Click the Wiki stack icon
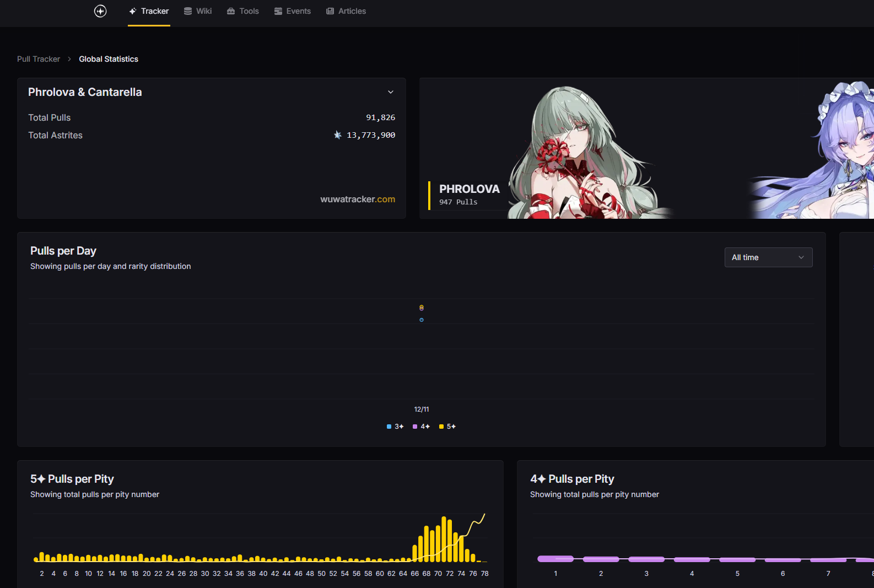Screen dimensions: 874x588 click(x=188, y=11)
